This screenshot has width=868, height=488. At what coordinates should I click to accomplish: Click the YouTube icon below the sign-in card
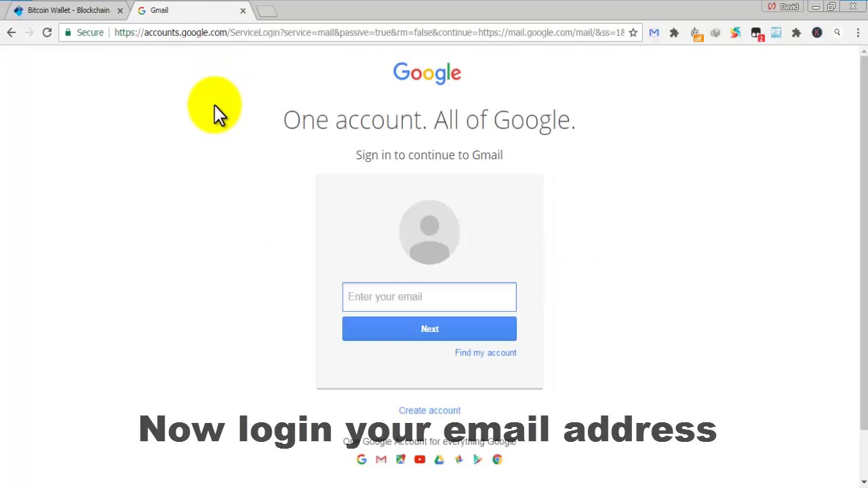[420, 460]
